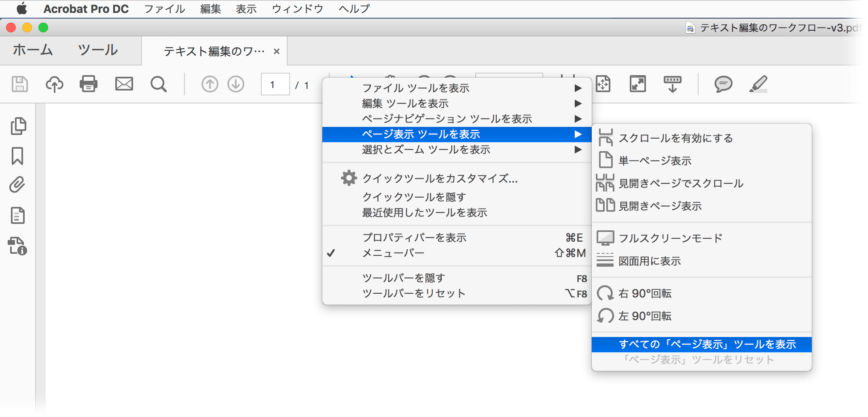Viewport: 868px width, 417px height.
Task: Close the テキスト編集のワ… document tab
Action: point(277,51)
